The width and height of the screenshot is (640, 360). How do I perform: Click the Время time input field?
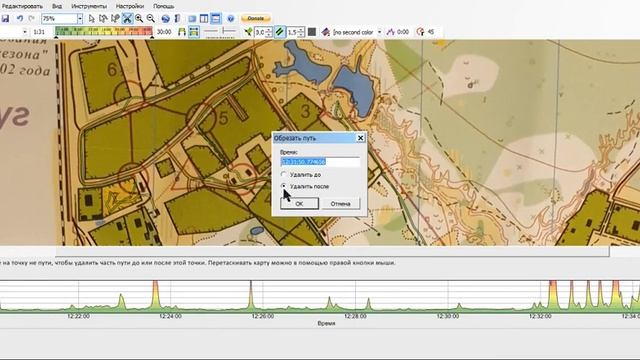click(x=320, y=162)
